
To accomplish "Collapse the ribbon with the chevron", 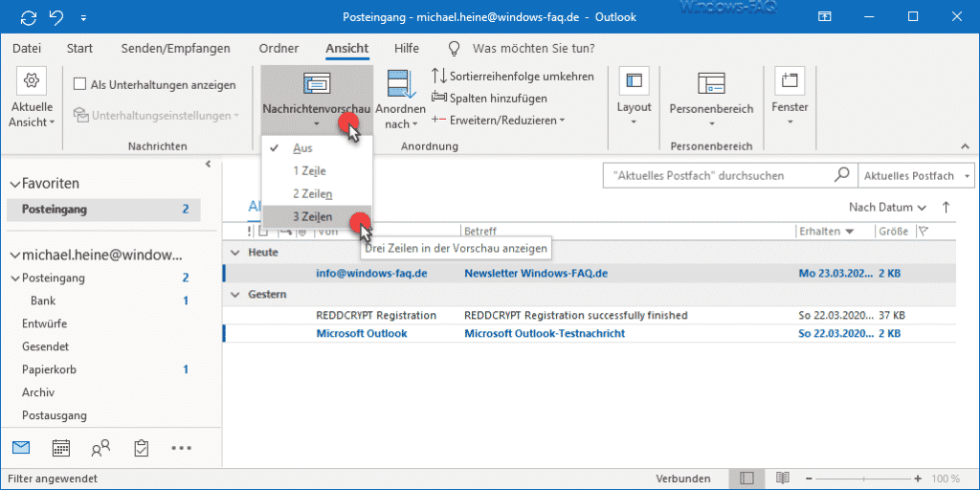I will click(x=963, y=146).
